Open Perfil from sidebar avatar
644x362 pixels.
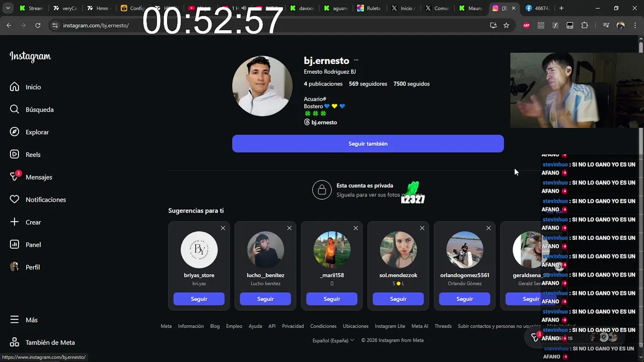pyautogui.click(x=15, y=267)
